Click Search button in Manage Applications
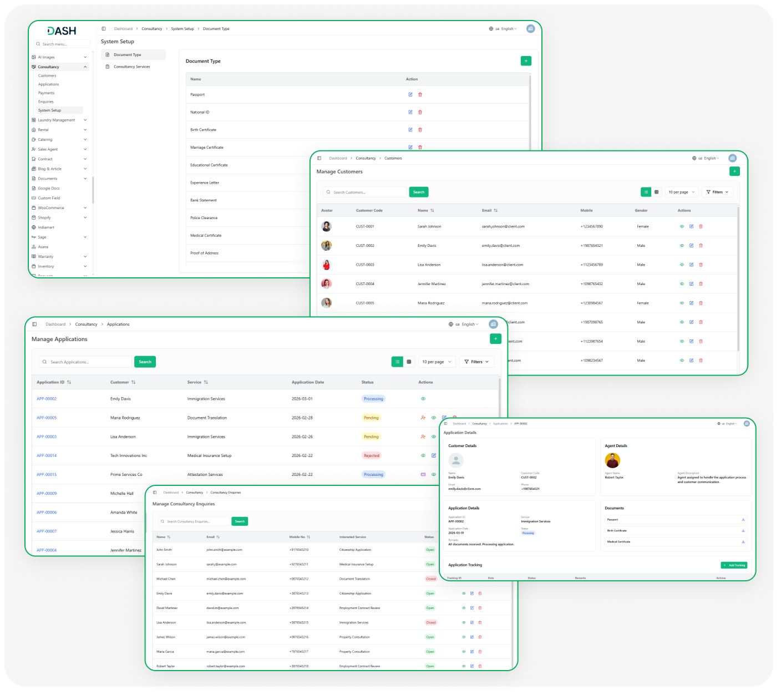The height and width of the screenshot is (700, 781). (145, 362)
